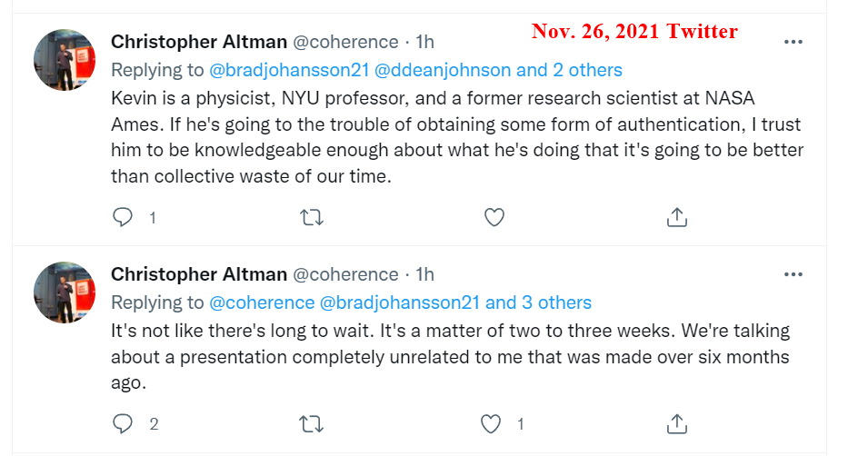This screenshot has height=456, width=868.
Task: Like the Kevin physicist tweet
Action: pos(494,217)
